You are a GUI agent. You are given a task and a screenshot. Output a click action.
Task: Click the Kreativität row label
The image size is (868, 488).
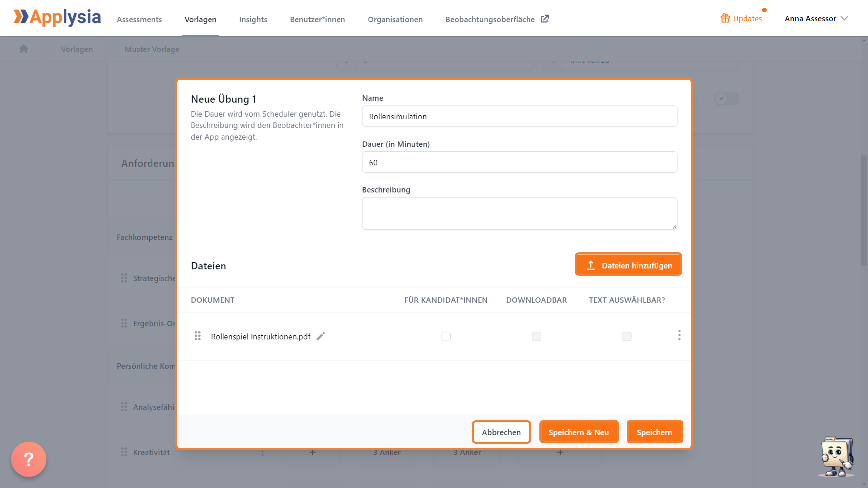151,452
